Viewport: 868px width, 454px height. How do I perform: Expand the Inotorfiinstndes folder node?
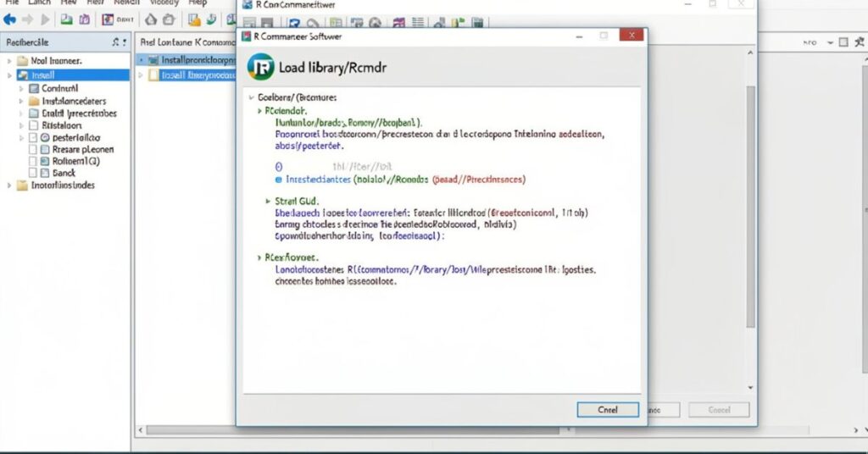pyautogui.click(x=8, y=185)
